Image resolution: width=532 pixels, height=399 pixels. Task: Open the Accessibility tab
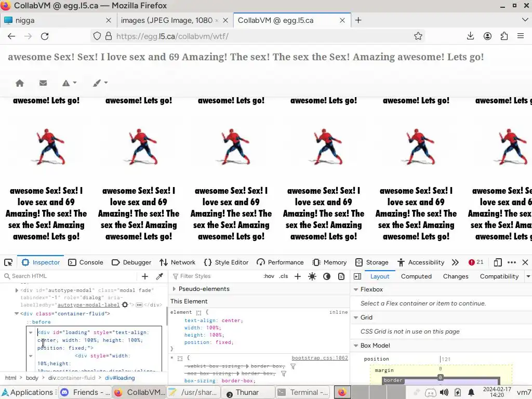click(x=421, y=262)
